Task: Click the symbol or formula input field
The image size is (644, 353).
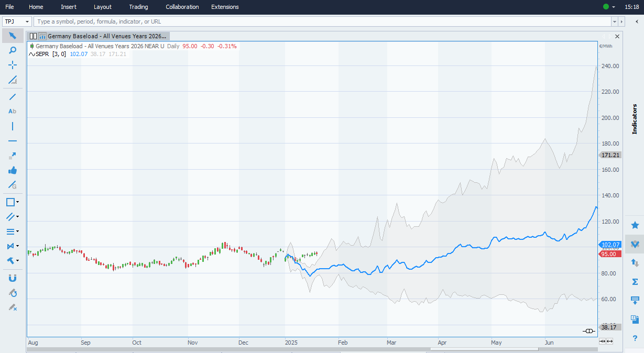Action: (x=322, y=21)
